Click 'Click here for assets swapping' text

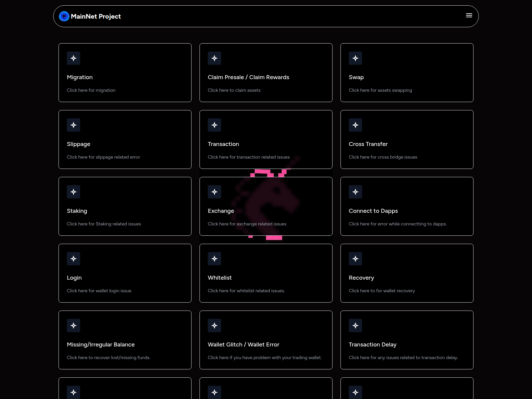380,90
